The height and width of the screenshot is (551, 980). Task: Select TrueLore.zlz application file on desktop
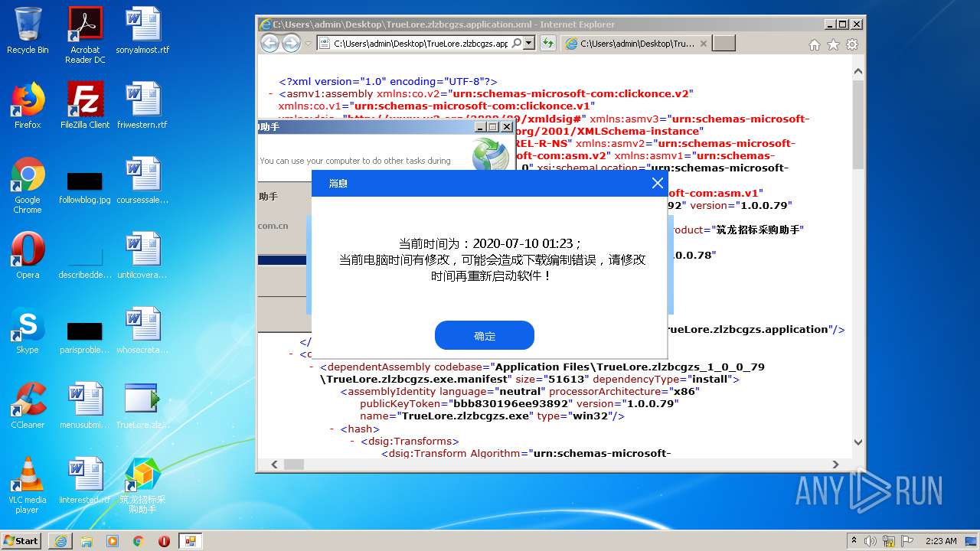coord(142,406)
